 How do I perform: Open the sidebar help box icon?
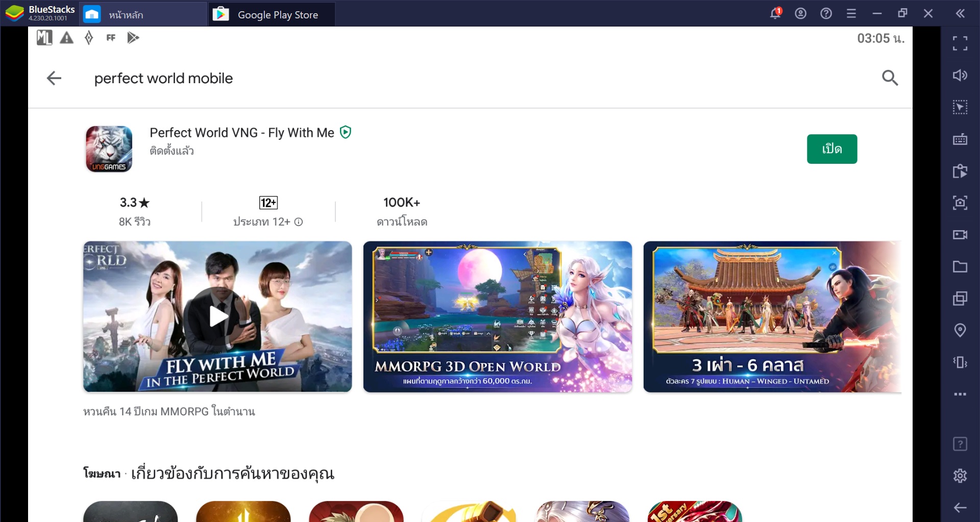pyautogui.click(x=960, y=444)
